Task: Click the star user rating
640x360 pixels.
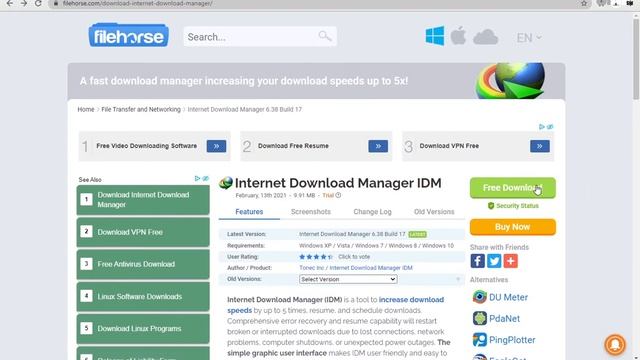Action: (x=316, y=257)
